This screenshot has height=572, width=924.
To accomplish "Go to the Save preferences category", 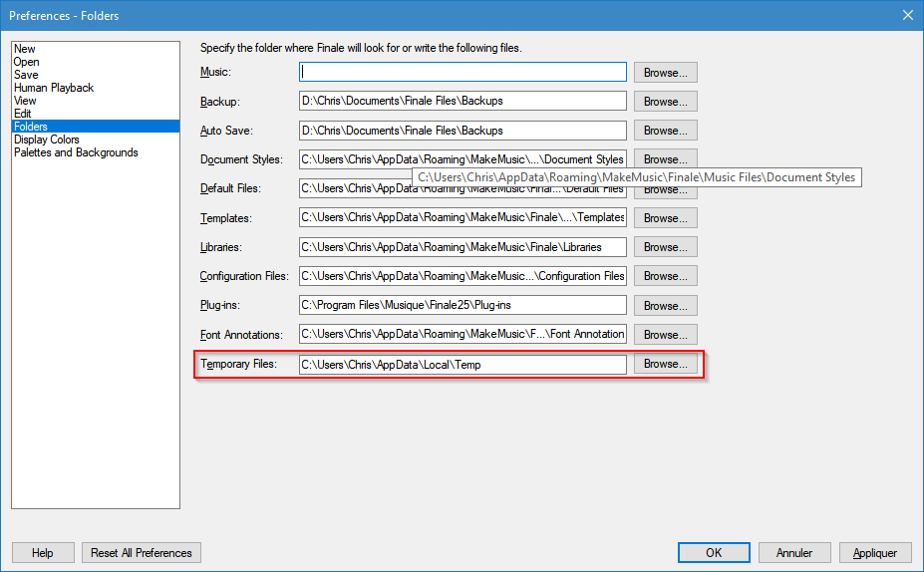I will (27, 75).
